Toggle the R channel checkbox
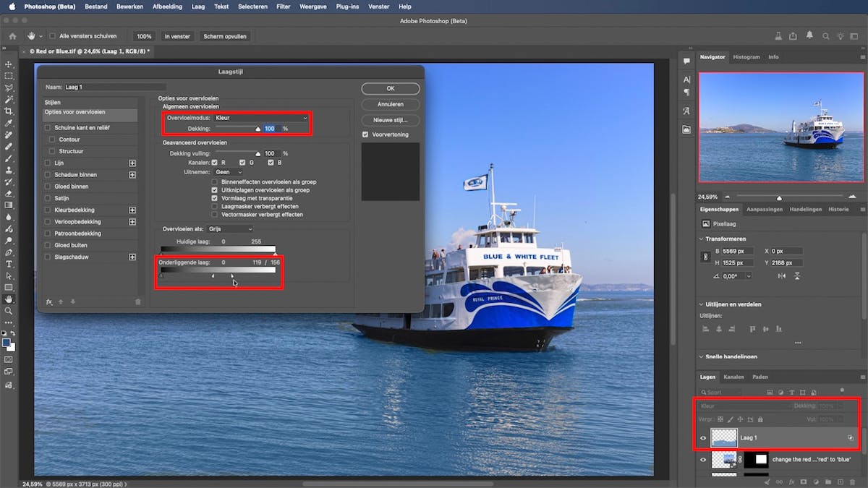This screenshot has width=868, height=488. click(x=214, y=163)
